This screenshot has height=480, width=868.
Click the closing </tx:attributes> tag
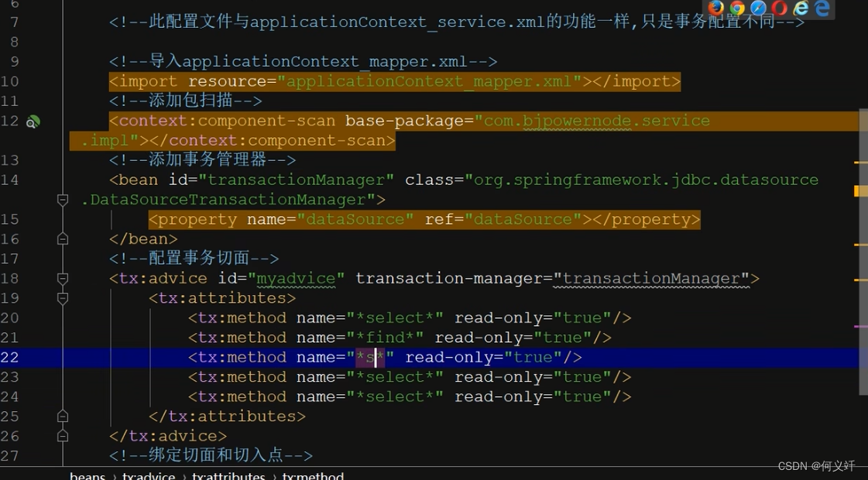click(x=227, y=417)
